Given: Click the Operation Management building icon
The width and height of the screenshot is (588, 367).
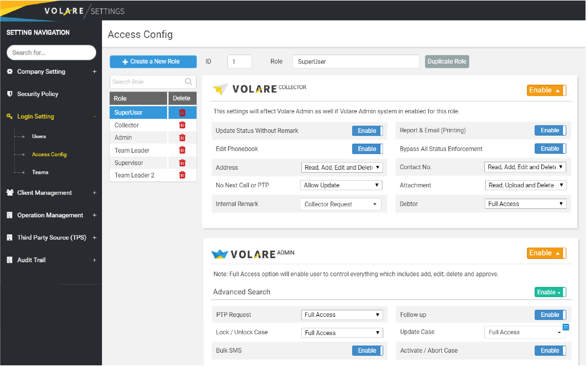Looking at the screenshot, I should 10,215.
